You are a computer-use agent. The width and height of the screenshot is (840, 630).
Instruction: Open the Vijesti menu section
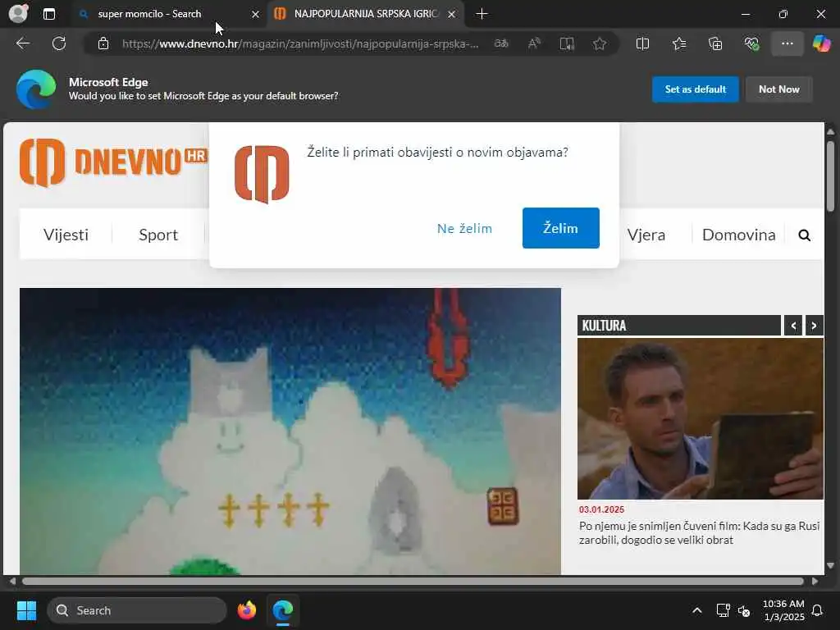[x=66, y=235]
